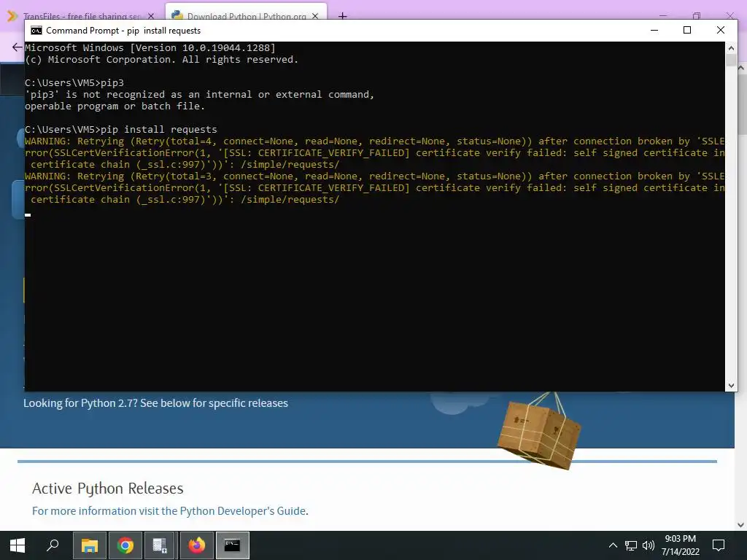Open taskbar search magnifier
Viewport: 747px width, 560px height.
point(53,545)
